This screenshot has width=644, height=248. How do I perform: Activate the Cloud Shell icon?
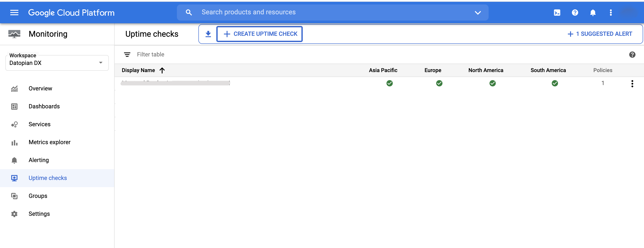pyautogui.click(x=557, y=13)
